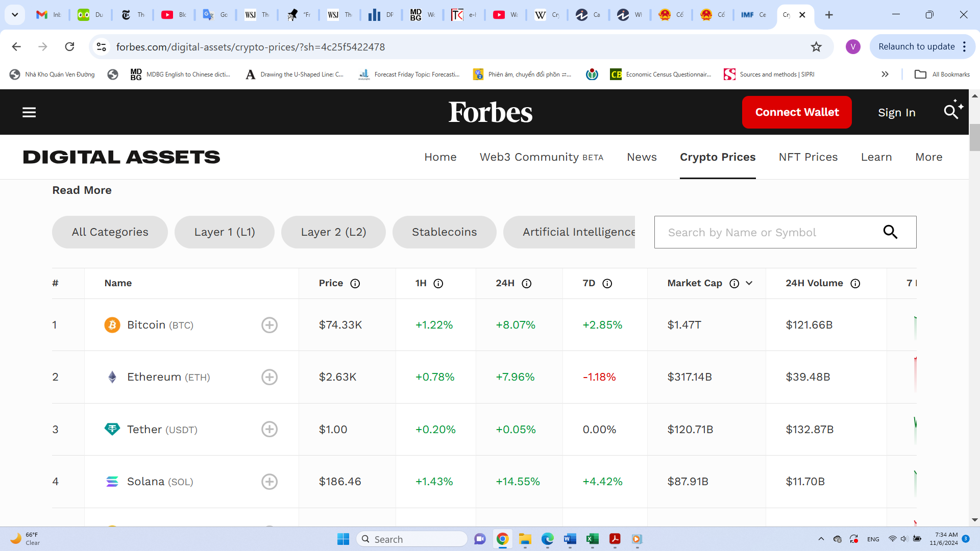The height and width of the screenshot is (551, 980).
Task: Click the Solana coin logo
Action: pyautogui.click(x=112, y=482)
